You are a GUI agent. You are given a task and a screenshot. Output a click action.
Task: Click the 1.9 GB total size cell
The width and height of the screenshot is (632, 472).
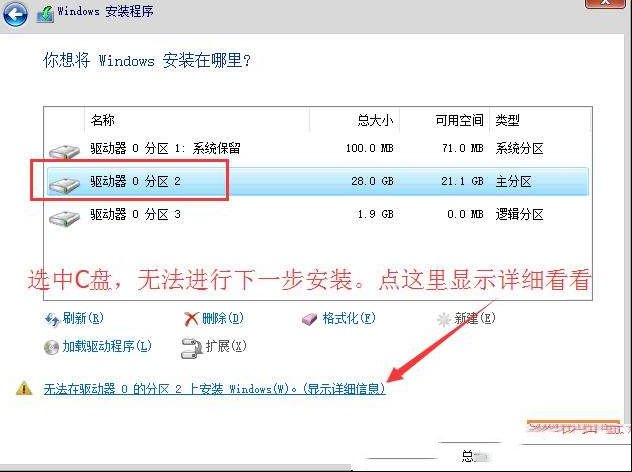pos(375,214)
